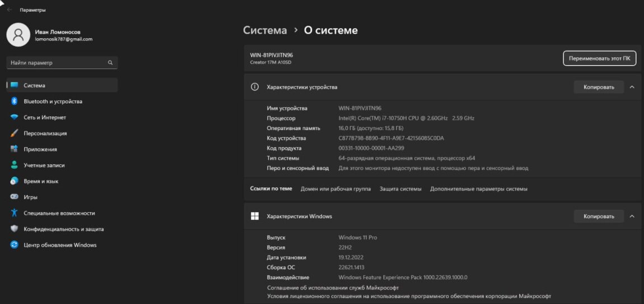The image size is (644, 304).
Task: Open Защита системы link
Action: click(400, 189)
